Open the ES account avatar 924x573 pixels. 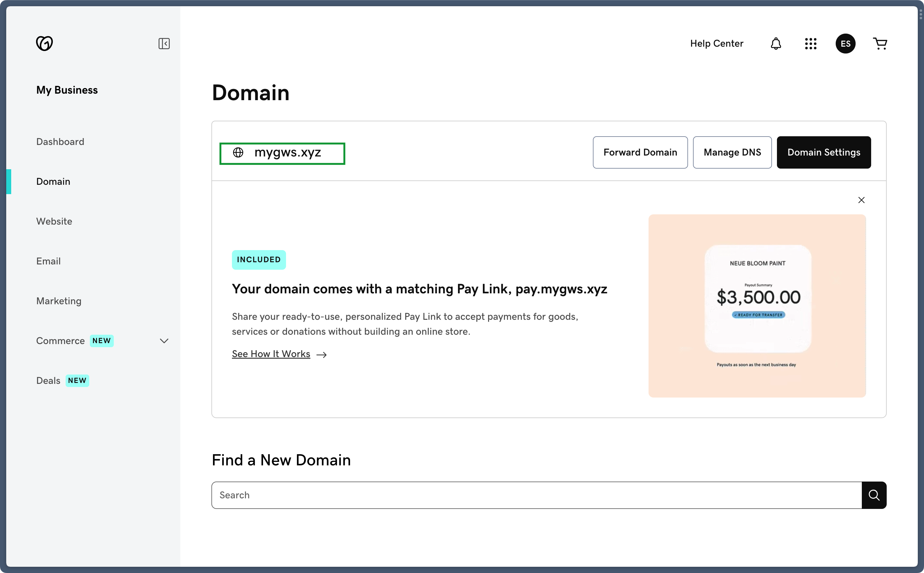845,44
